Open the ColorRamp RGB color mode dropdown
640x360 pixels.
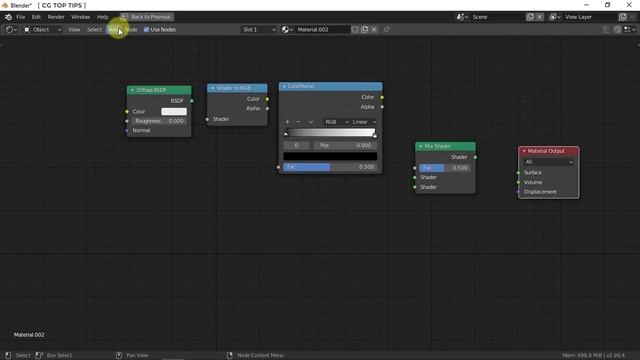coord(336,122)
